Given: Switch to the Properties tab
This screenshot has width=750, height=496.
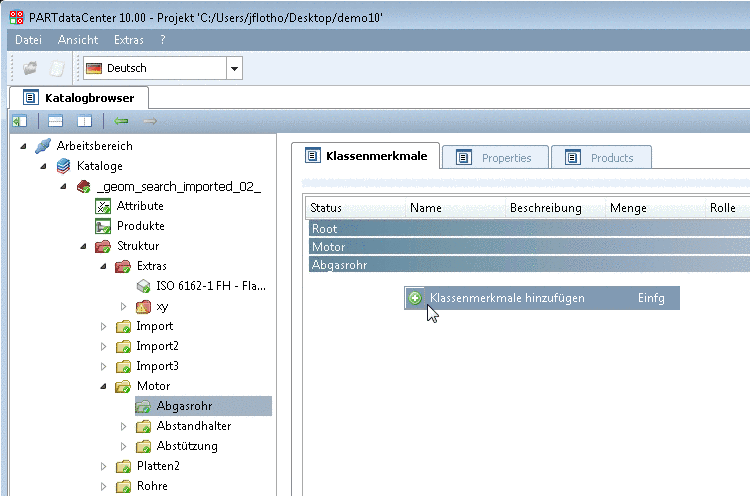Looking at the screenshot, I should point(495,157).
